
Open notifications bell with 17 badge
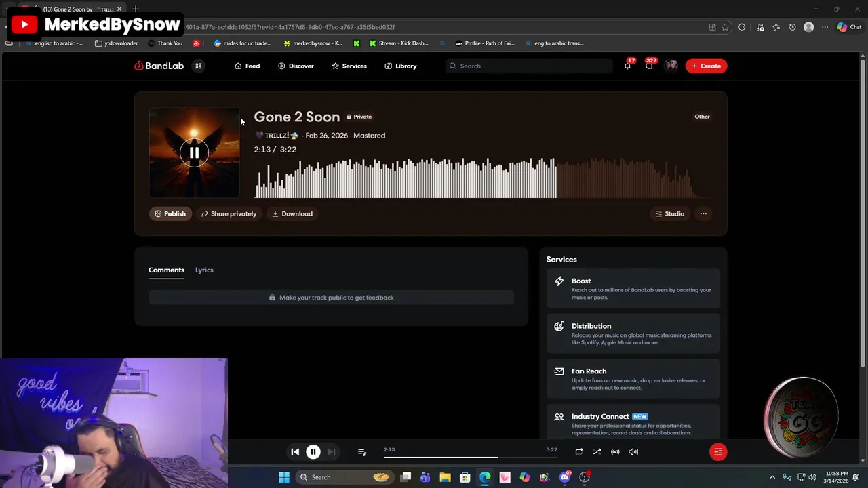627,66
